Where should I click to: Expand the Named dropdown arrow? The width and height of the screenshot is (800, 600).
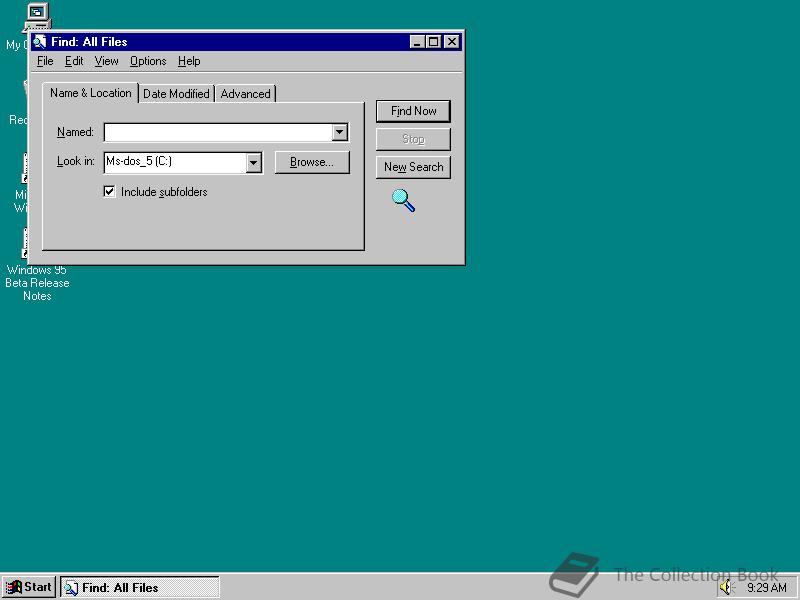tap(339, 133)
